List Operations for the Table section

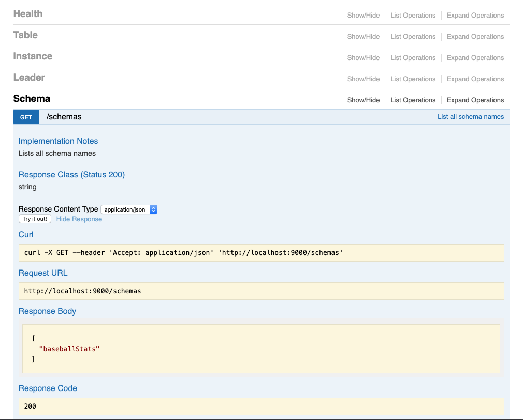click(x=413, y=37)
